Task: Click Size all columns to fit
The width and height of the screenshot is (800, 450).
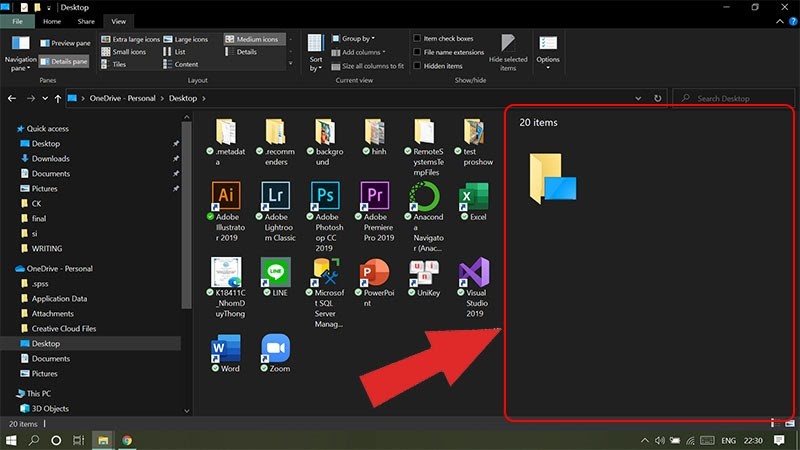Action: click(x=367, y=66)
